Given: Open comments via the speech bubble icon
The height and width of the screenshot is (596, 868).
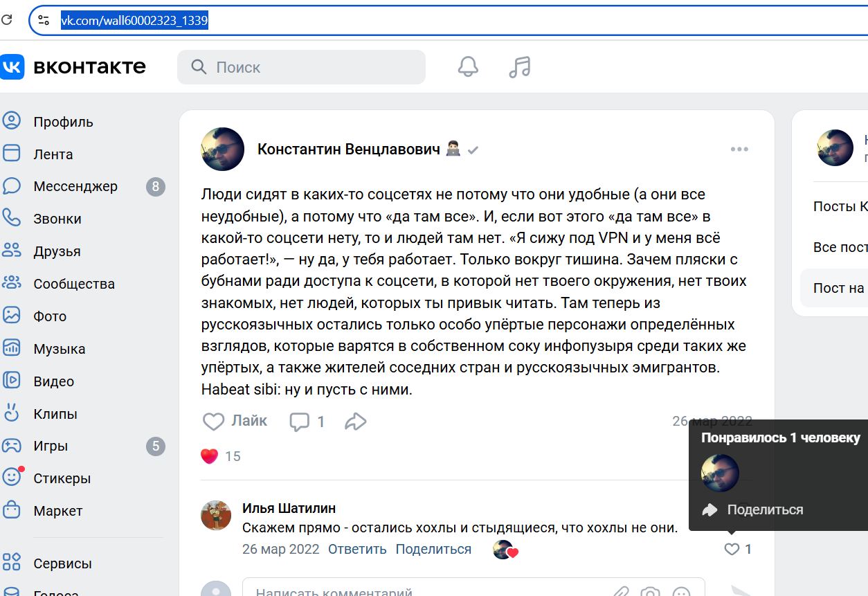Looking at the screenshot, I should (x=299, y=421).
